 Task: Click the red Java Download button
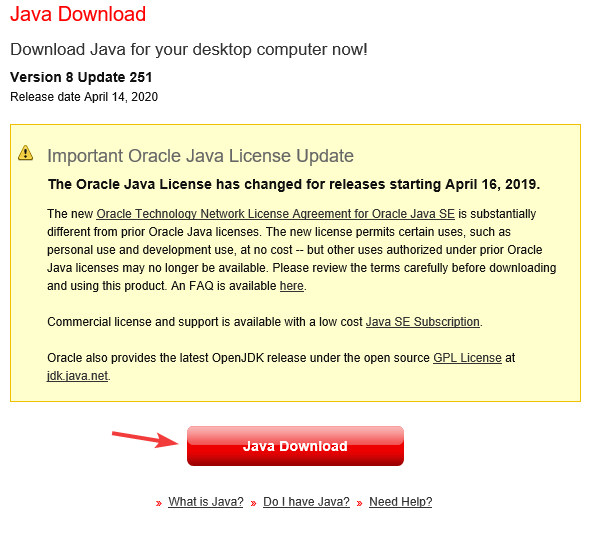click(295, 446)
